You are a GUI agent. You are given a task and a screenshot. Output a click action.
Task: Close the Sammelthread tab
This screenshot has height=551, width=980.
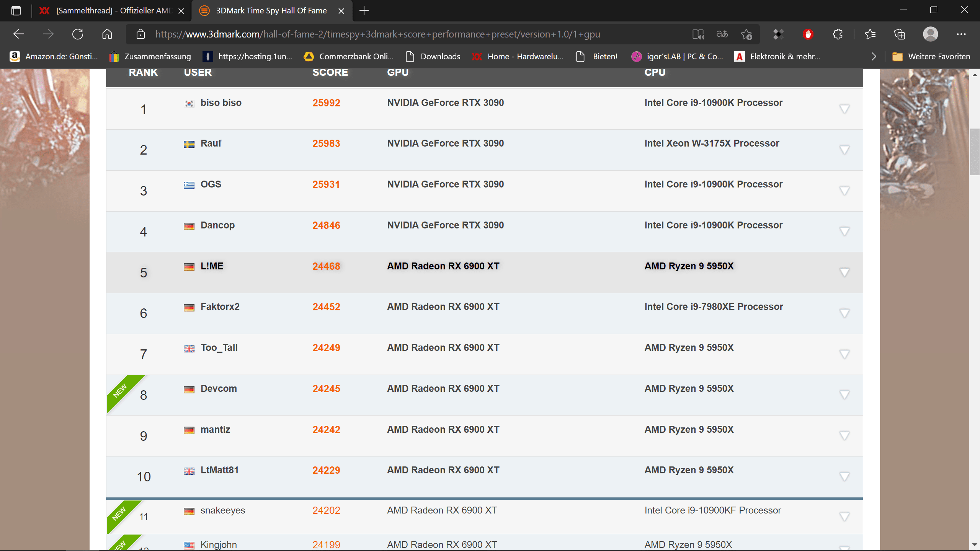pos(181,11)
